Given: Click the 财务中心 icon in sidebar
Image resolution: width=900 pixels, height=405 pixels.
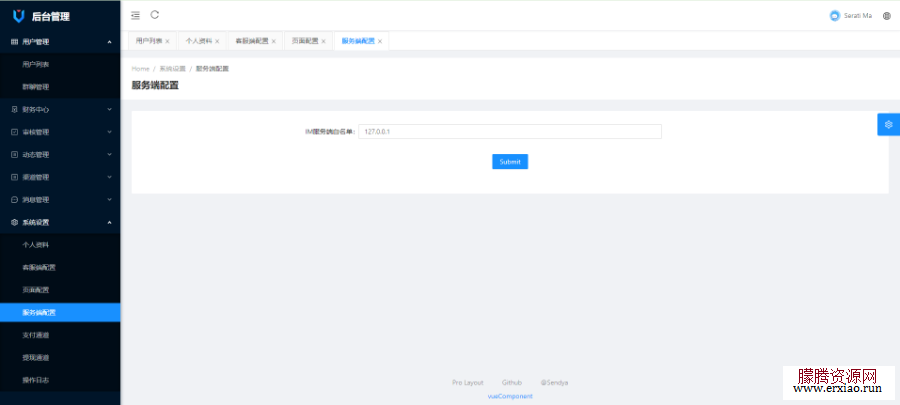Looking at the screenshot, I should tap(15, 109).
